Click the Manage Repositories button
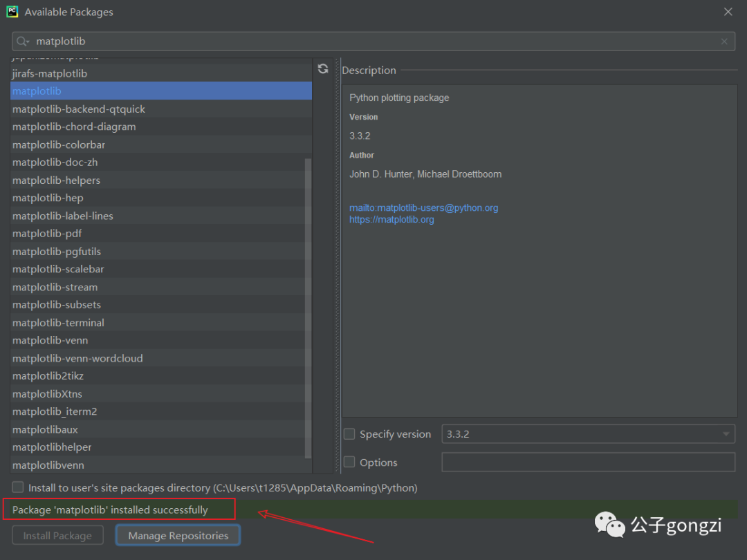747x560 pixels. [178, 535]
